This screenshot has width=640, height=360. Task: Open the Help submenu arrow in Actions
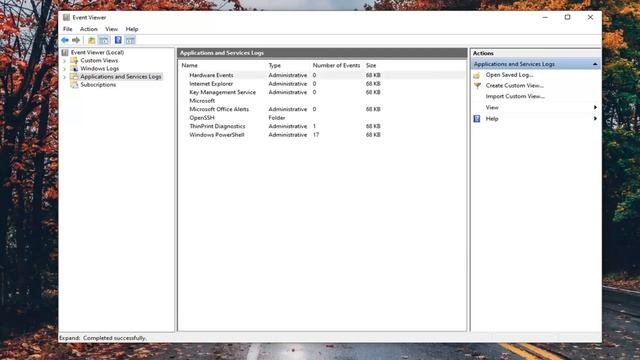pyautogui.click(x=595, y=118)
